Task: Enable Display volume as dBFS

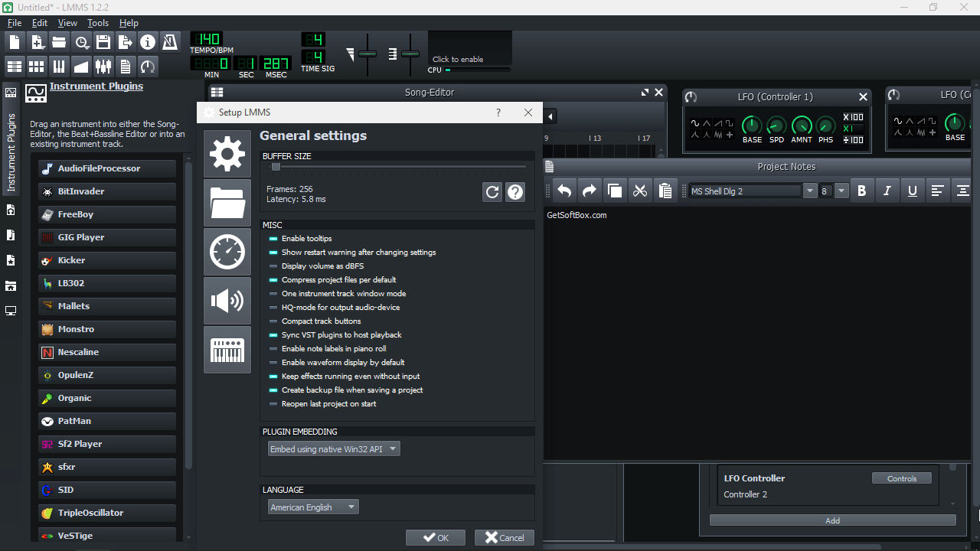Action: click(316, 266)
